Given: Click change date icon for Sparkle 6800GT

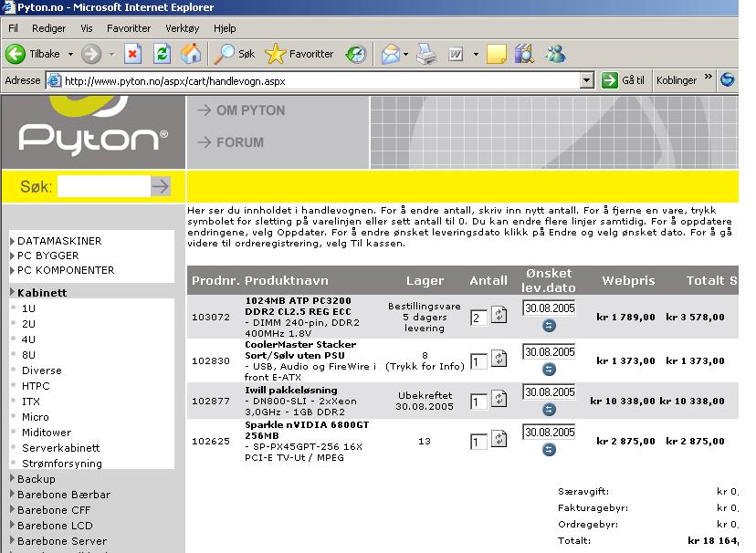Looking at the screenshot, I should pos(549,450).
